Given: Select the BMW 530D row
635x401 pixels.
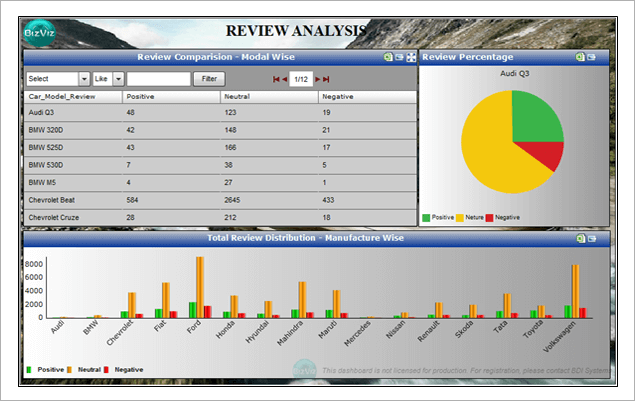Looking at the screenshot, I should click(220, 165).
